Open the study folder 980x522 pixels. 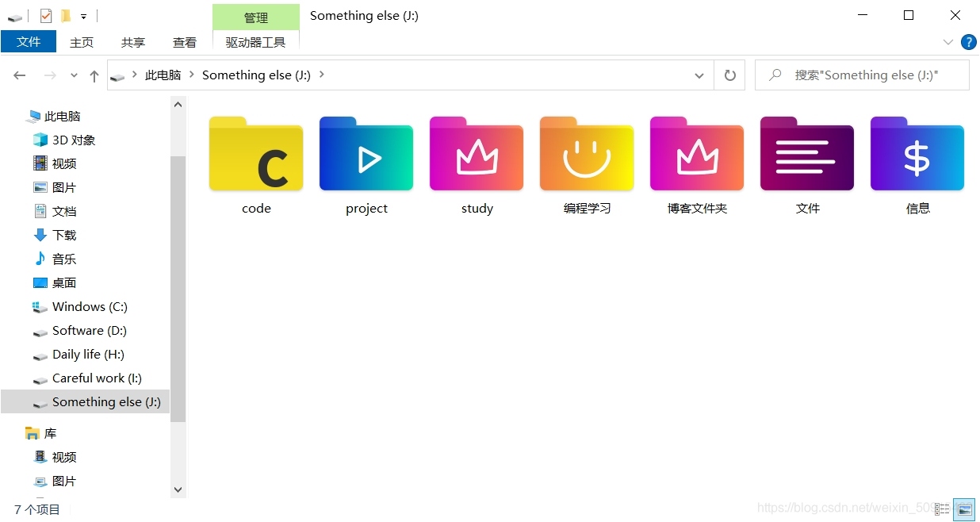pyautogui.click(x=477, y=155)
